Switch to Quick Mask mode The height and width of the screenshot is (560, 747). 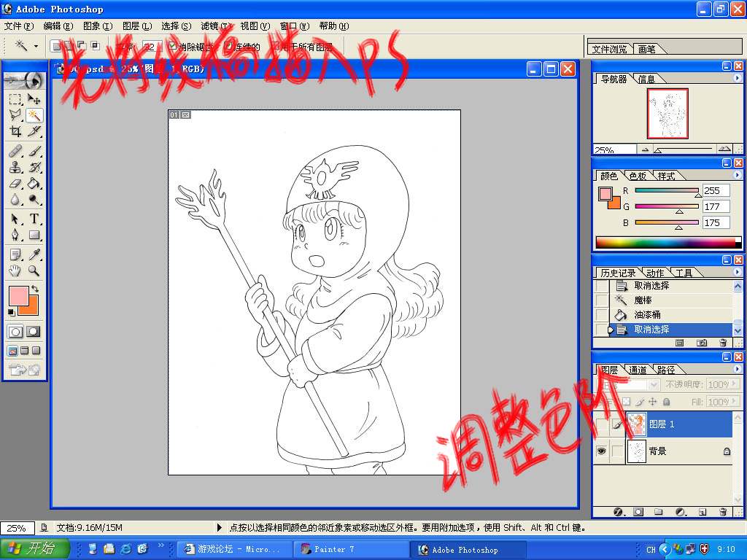tap(34, 332)
